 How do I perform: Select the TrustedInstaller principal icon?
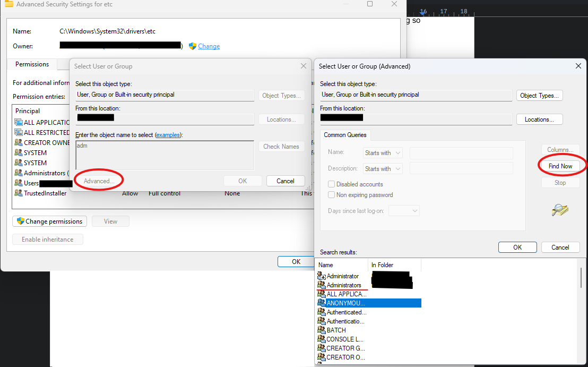click(19, 193)
